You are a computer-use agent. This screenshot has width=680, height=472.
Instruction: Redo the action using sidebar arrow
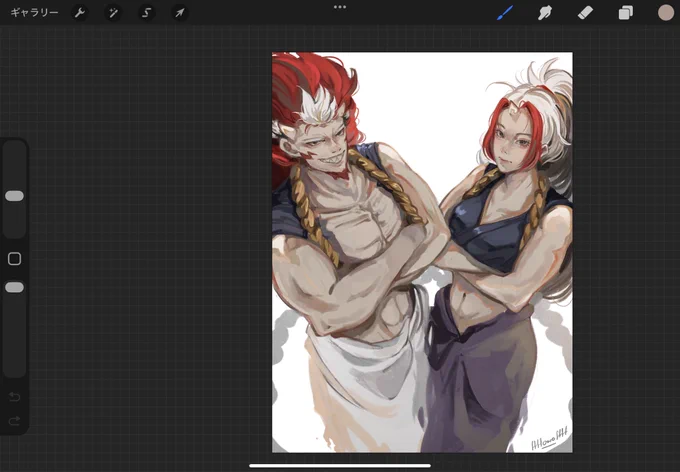coord(14,420)
